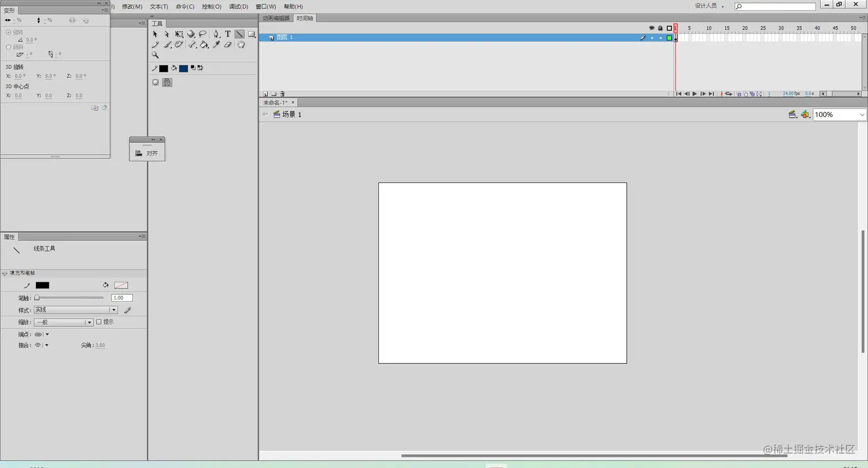Open the 对齐 align panel
Image resolution: width=868 pixels, height=468 pixels.
click(x=147, y=153)
